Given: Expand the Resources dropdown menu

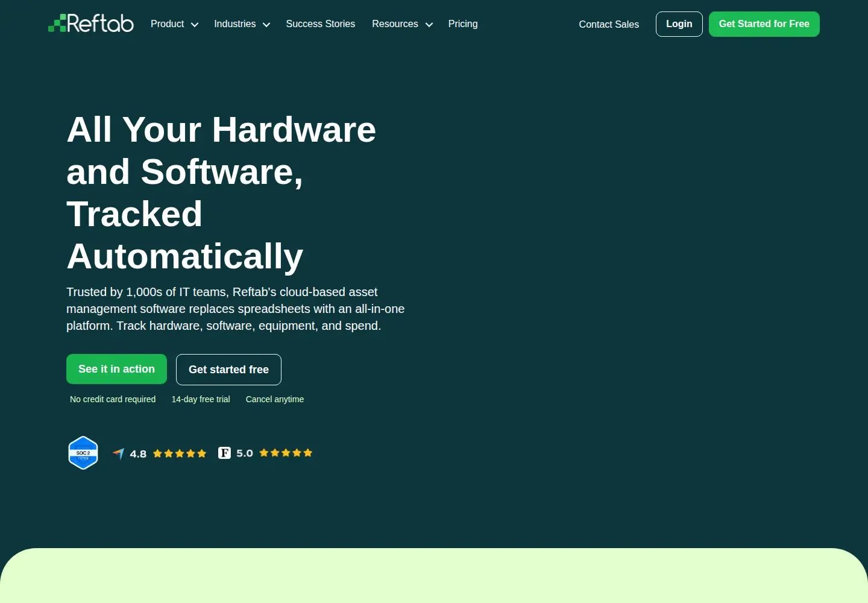Looking at the screenshot, I should tap(402, 24).
